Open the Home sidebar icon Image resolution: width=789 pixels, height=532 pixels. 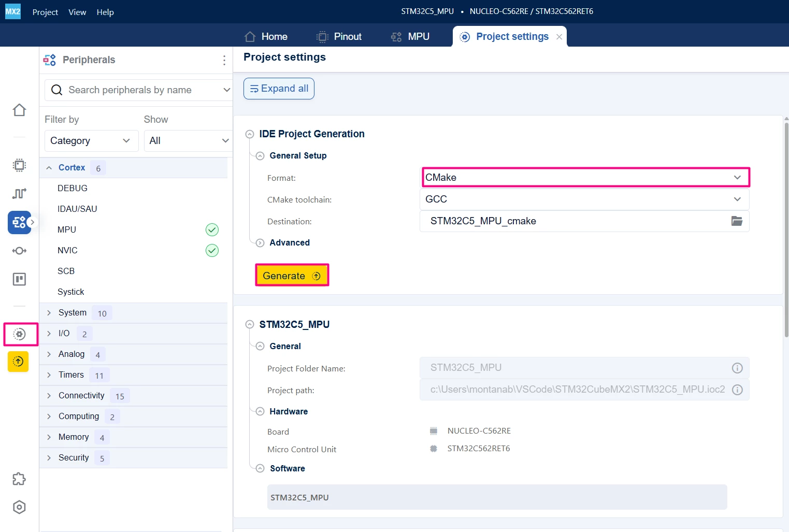coord(19,110)
